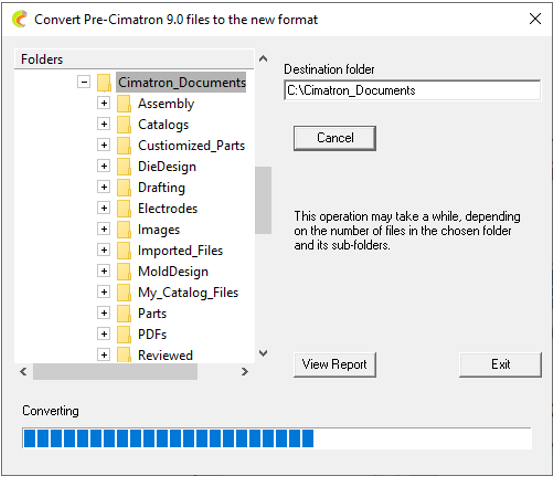Select the PDFs folder label

[x=152, y=334]
